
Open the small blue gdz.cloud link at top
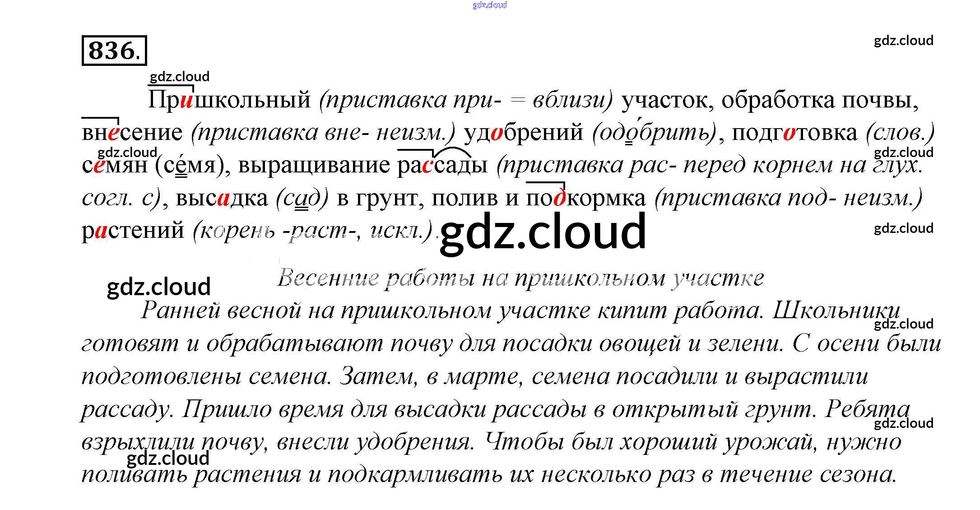pos(489,5)
